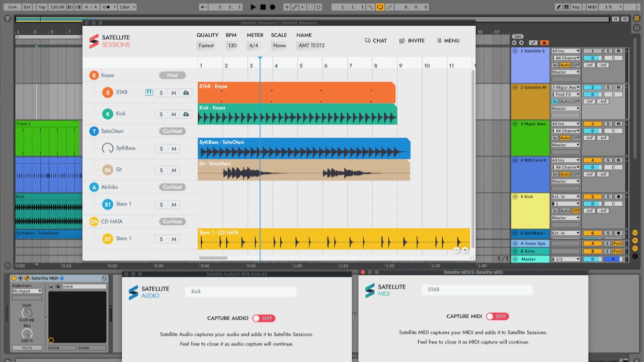Click the TaitoOtani user avatar icon

94,131
